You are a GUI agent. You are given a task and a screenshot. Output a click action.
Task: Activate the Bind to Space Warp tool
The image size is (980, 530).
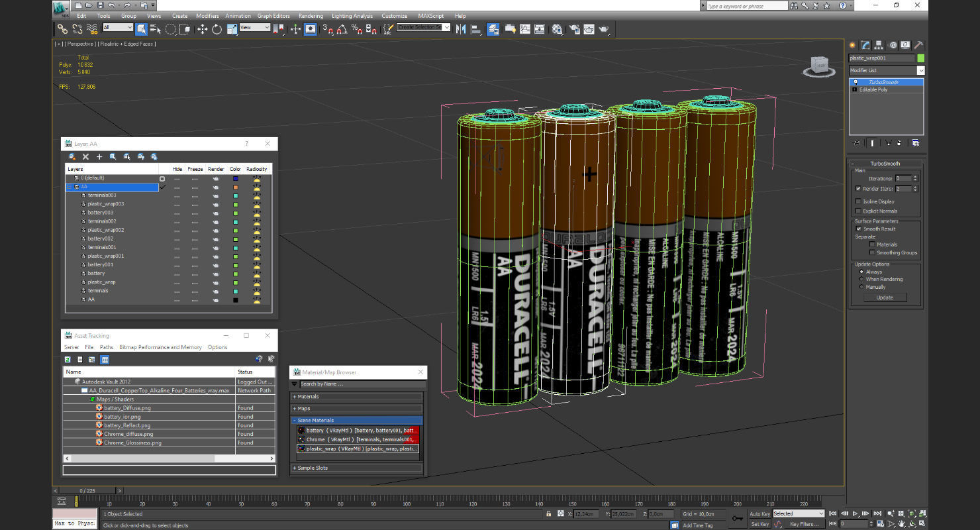coord(92,29)
